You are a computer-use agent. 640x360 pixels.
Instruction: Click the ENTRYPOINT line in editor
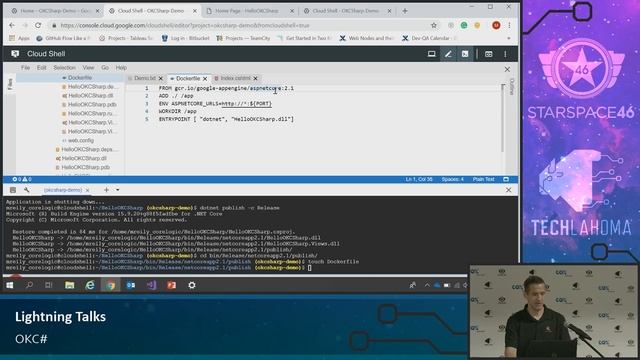click(x=226, y=119)
